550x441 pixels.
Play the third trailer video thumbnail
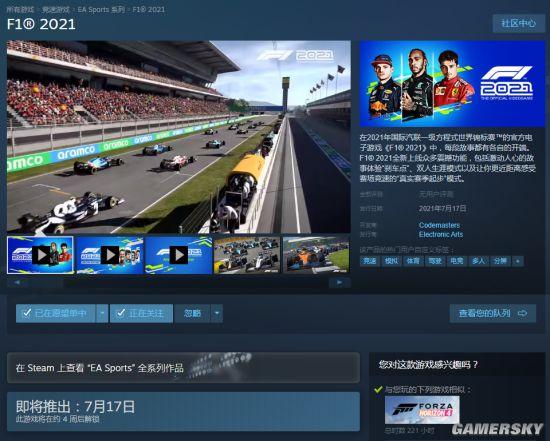179,255
